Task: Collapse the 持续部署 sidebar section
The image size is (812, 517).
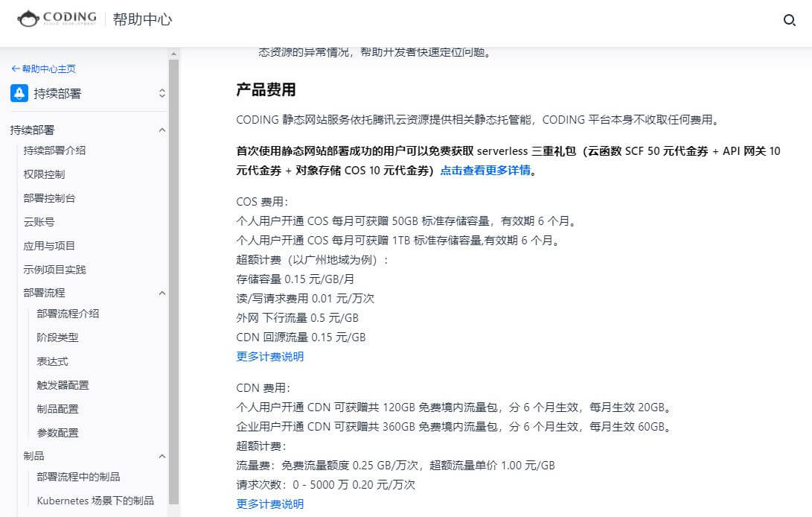Action: tap(162, 130)
